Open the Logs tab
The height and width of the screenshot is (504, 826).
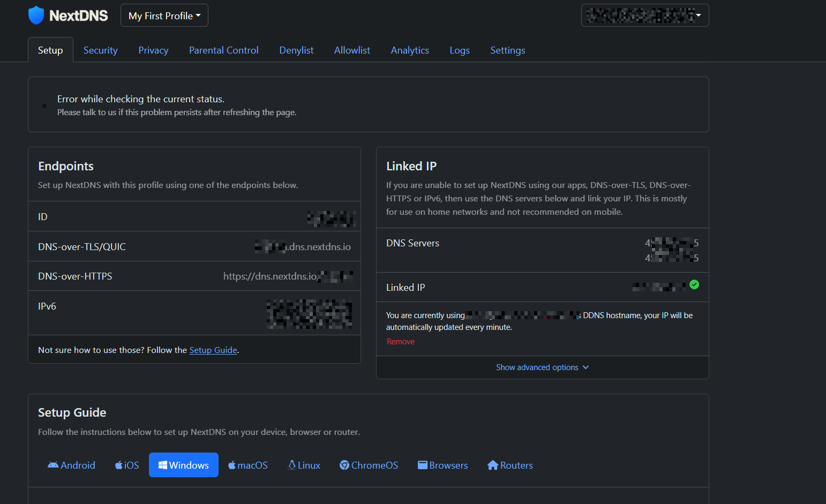[459, 50]
